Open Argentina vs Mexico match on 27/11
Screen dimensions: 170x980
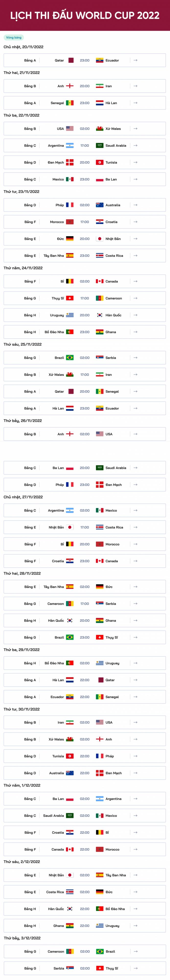(85, 510)
